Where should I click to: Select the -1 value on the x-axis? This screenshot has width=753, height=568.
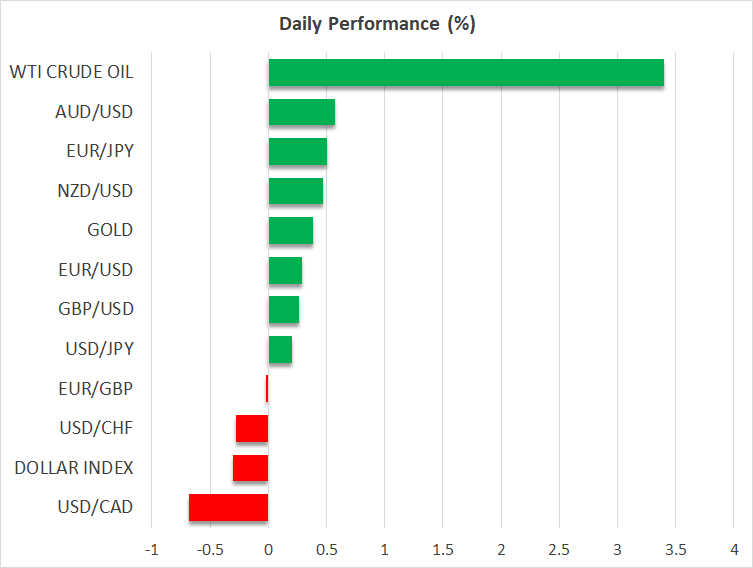151,550
